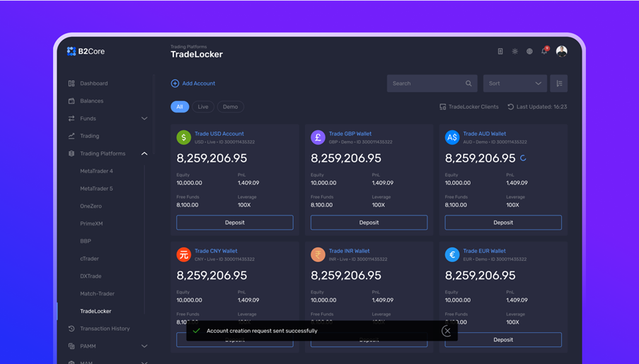Click the Trading chart icon
This screenshot has height=364, width=639.
pyautogui.click(x=71, y=136)
